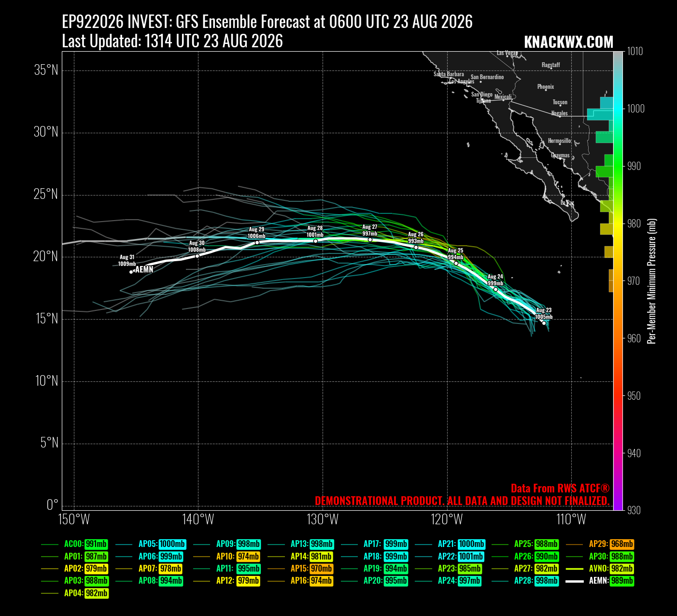Select the AVNO 982mb legend entry
This screenshot has width=677, height=616.
point(600,568)
